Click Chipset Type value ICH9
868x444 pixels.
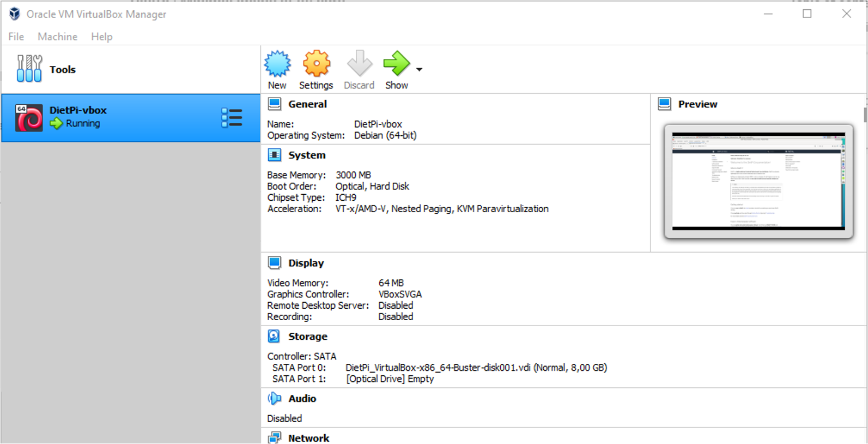click(346, 197)
